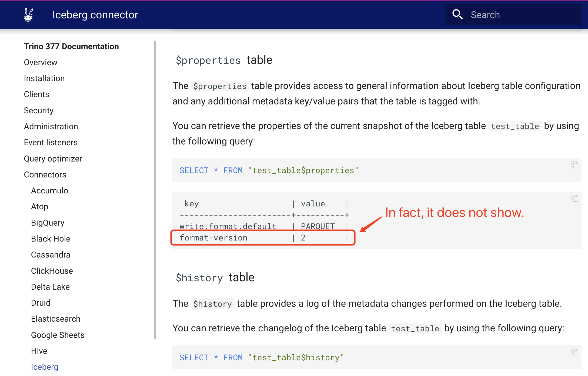Viewport: 588px width, 376px height.
Task: Copy the SELECT history query code
Action: 574,352
